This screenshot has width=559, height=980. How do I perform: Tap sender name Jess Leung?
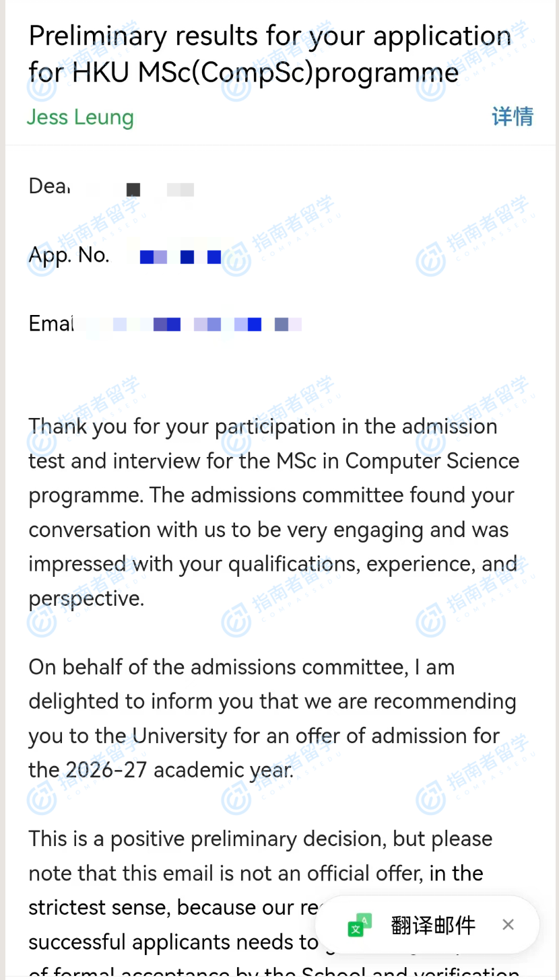pos(80,116)
